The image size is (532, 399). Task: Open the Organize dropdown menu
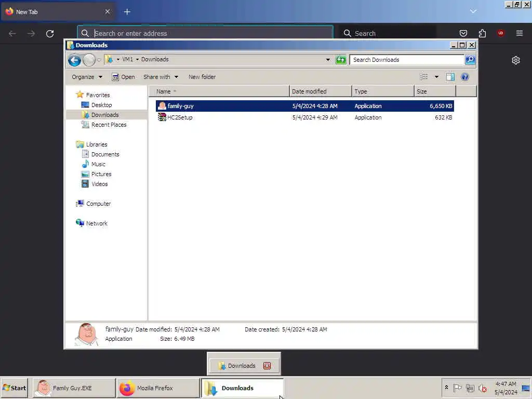[87, 77]
